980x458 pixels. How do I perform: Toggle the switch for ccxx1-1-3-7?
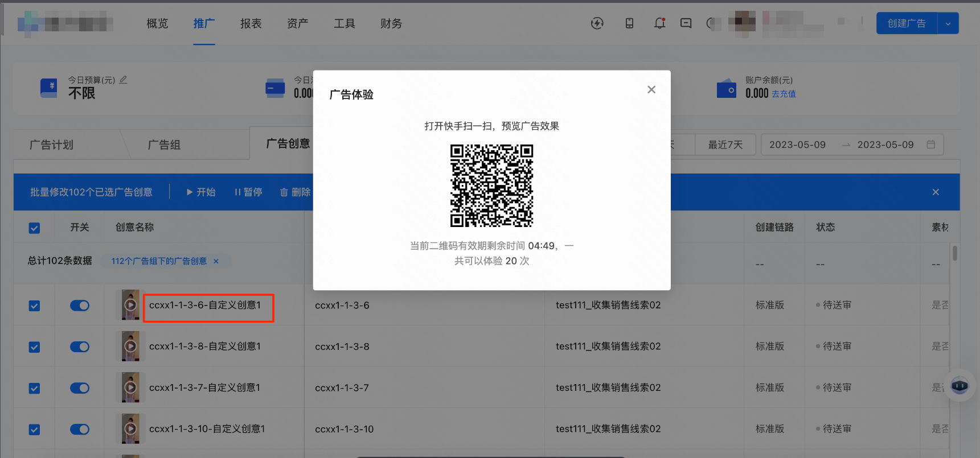pyautogui.click(x=80, y=388)
